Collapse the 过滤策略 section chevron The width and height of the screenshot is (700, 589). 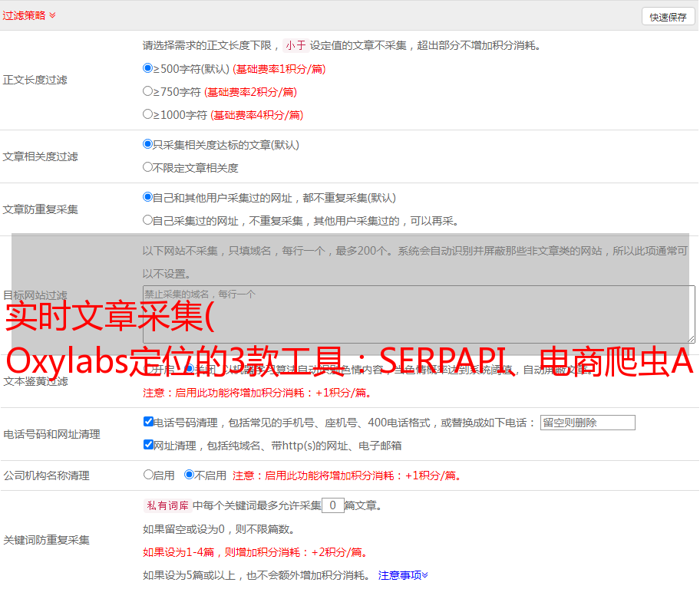pos(52,15)
